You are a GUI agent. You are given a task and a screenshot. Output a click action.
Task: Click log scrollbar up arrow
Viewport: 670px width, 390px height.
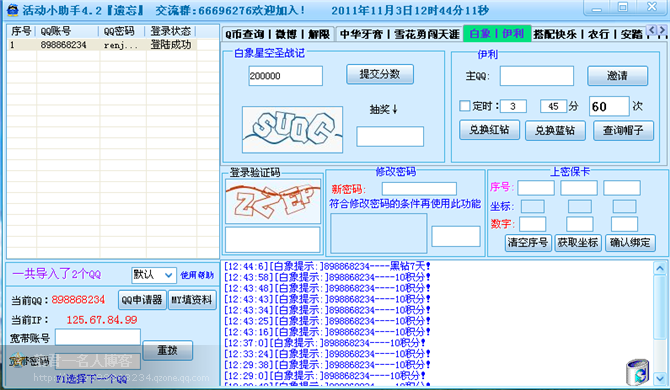pyautogui.click(x=660, y=268)
